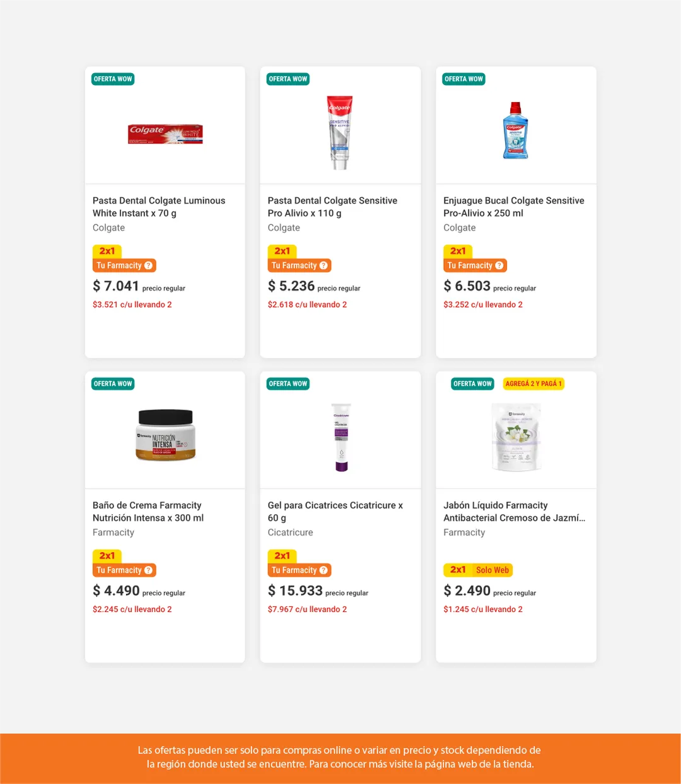Open Colgate Sensitive Pro Alivio toothpaste image
This screenshot has width=681, height=784.
340,132
